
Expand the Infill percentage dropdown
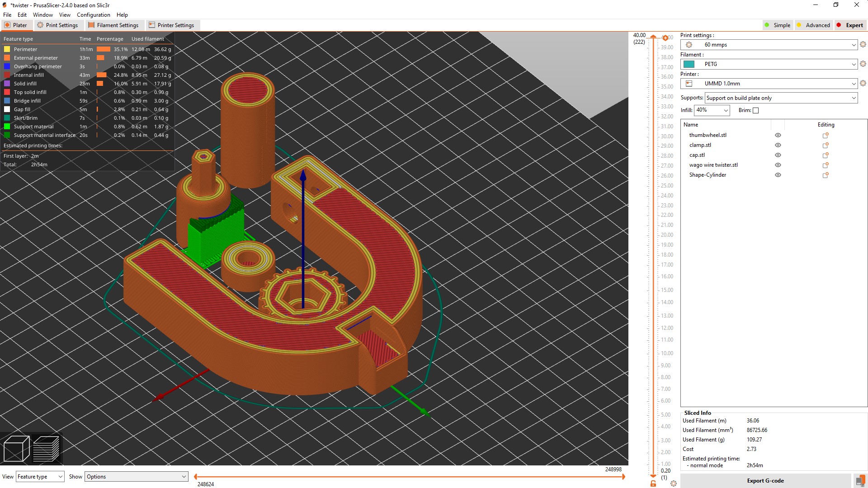coord(725,110)
